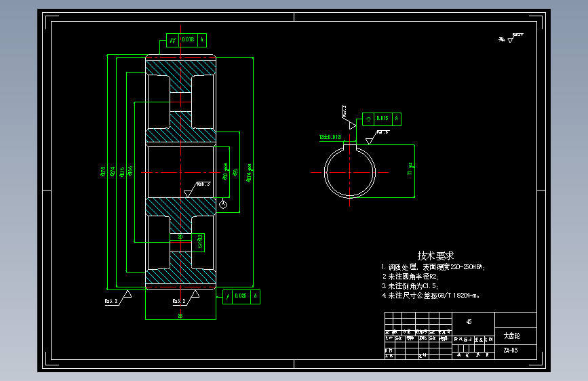Select the outermost diameter dimension Ø278
588x381 pixels.
click(103, 172)
